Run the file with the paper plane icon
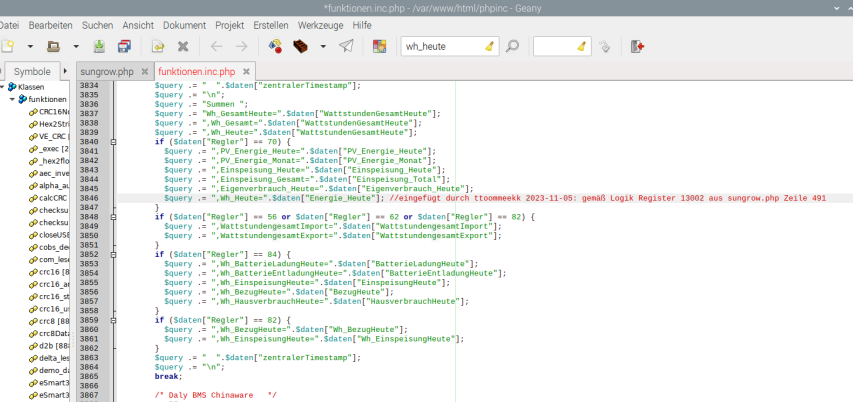The image size is (853, 402). click(x=346, y=46)
